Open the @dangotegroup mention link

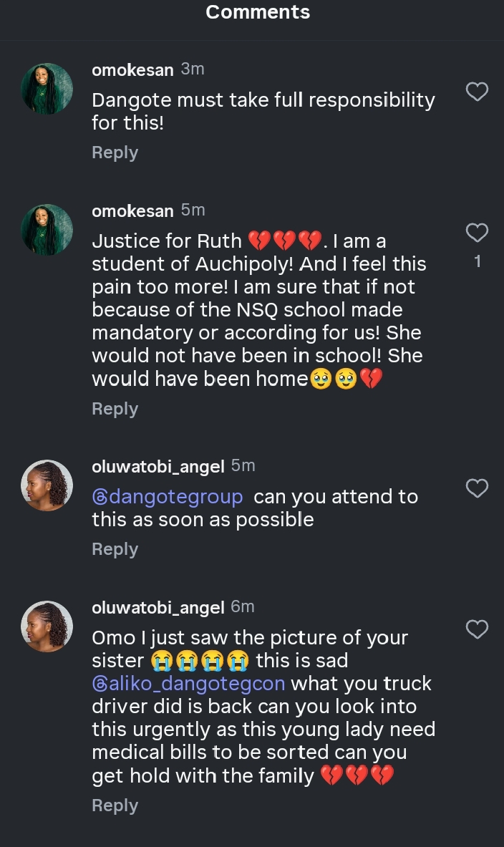click(168, 497)
